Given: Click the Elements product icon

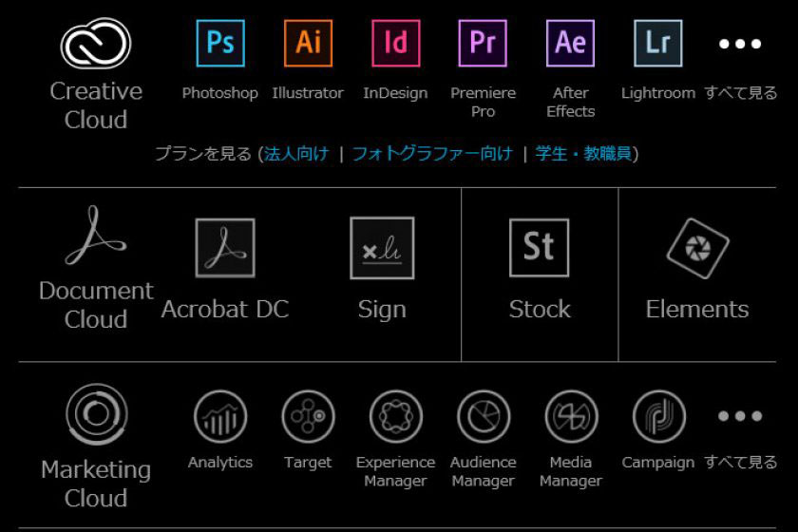Looking at the screenshot, I should 697,248.
